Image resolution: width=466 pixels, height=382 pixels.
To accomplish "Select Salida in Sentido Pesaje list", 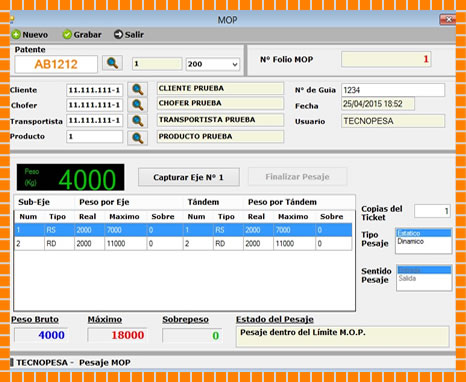I will [424, 278].
